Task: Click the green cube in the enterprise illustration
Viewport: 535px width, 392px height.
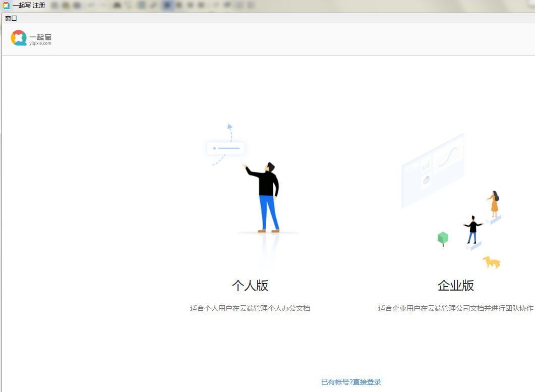Action: pyautogui.click(x=442, y=237)
